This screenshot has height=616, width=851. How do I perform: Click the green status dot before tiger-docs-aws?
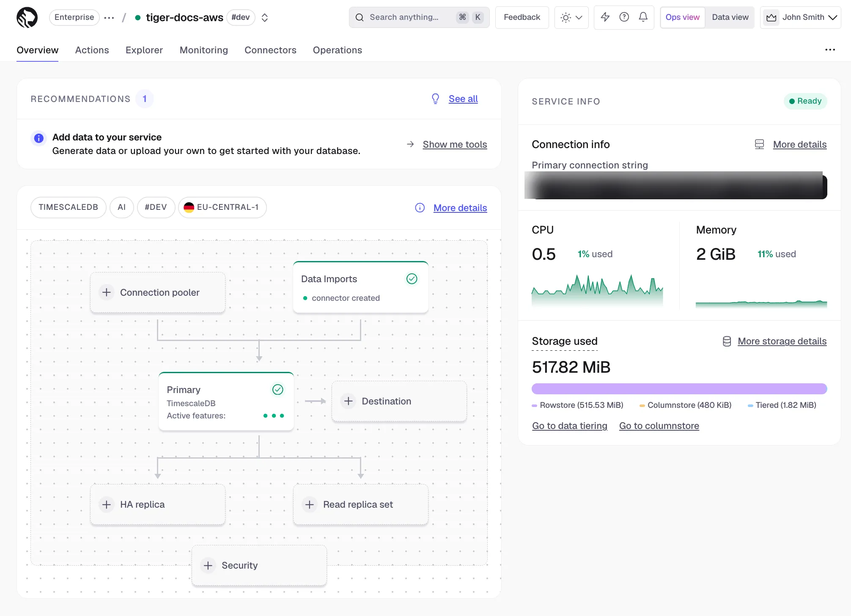(138, 18)
